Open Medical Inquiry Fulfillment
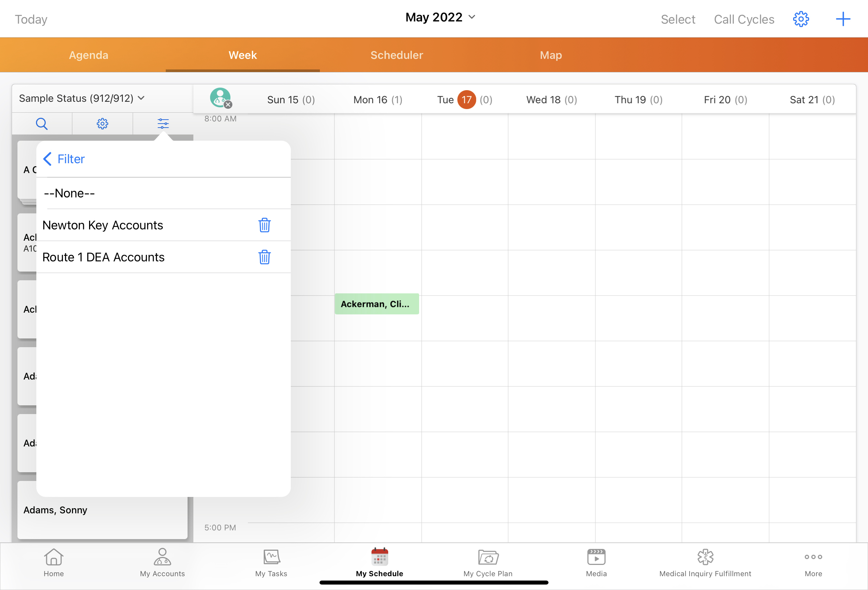Image resolution: width=868 pixels, height=590 pixels. 705,562
